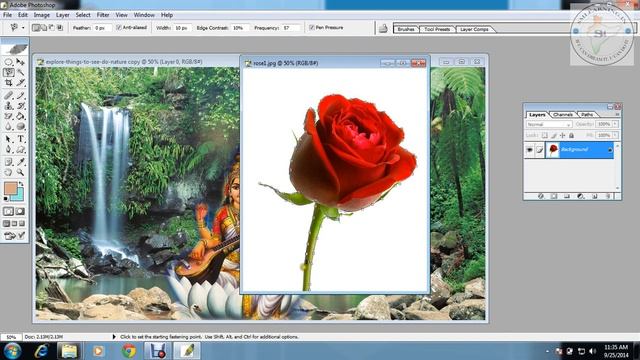Choose Full Screen mode
Viewport: 640px width, 360px height.
[22, 224]
